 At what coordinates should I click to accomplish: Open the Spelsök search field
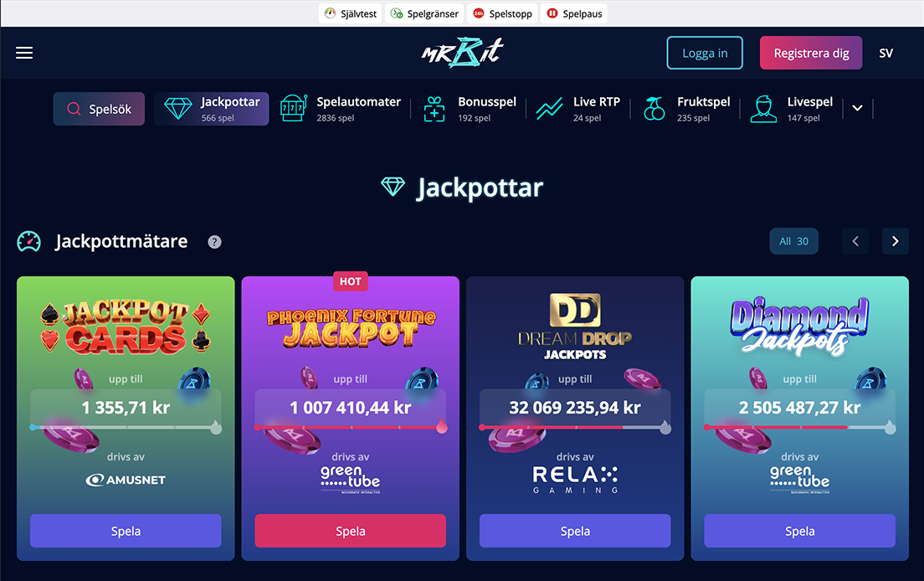99,109
